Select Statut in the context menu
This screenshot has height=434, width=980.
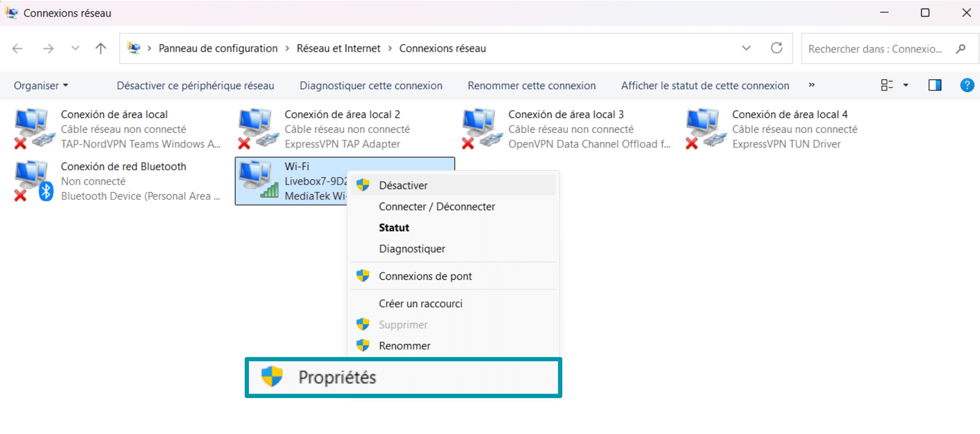click(393, 227)
